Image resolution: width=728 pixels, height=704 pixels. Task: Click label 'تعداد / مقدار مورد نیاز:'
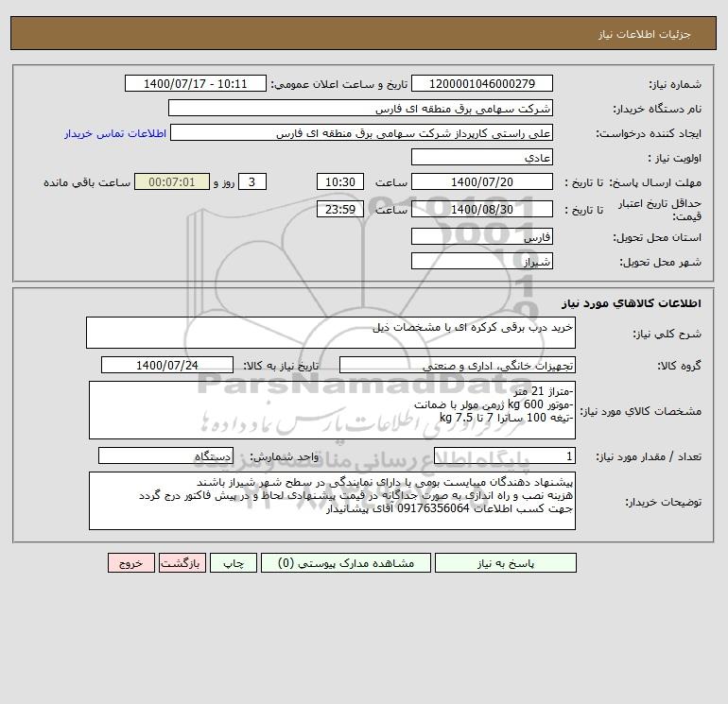pyautogui.click(x=649, y=457)
